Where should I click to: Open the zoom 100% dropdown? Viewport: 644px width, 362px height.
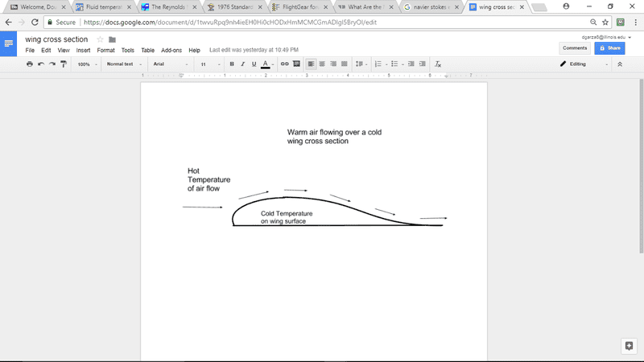[x=86, y=64]
